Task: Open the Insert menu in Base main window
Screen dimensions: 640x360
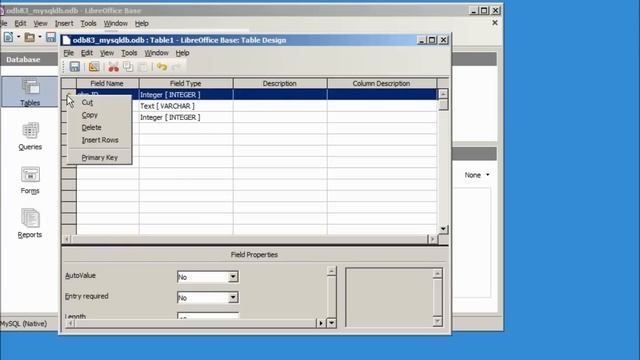Action: [x=64, y=24]
